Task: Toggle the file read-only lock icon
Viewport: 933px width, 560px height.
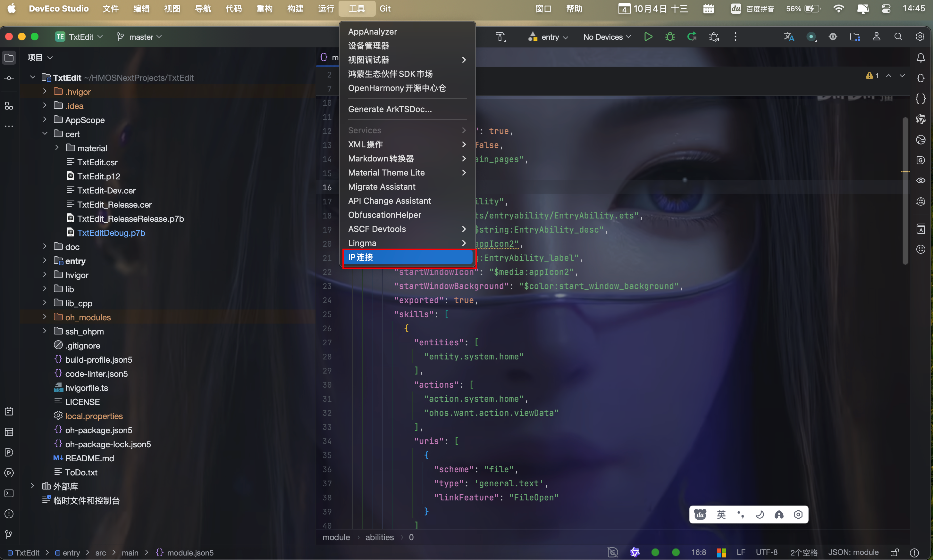Action: pos(895,552)
